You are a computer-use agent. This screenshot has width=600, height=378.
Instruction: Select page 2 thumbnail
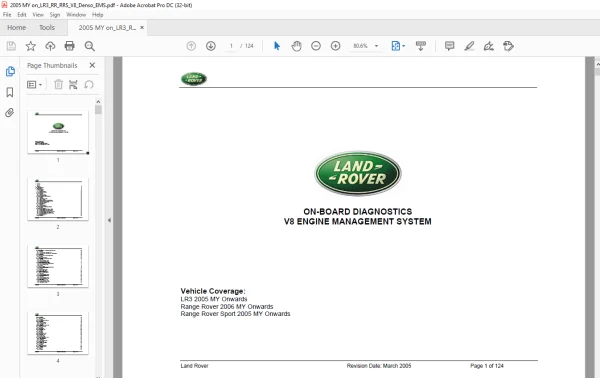[58, 199]
